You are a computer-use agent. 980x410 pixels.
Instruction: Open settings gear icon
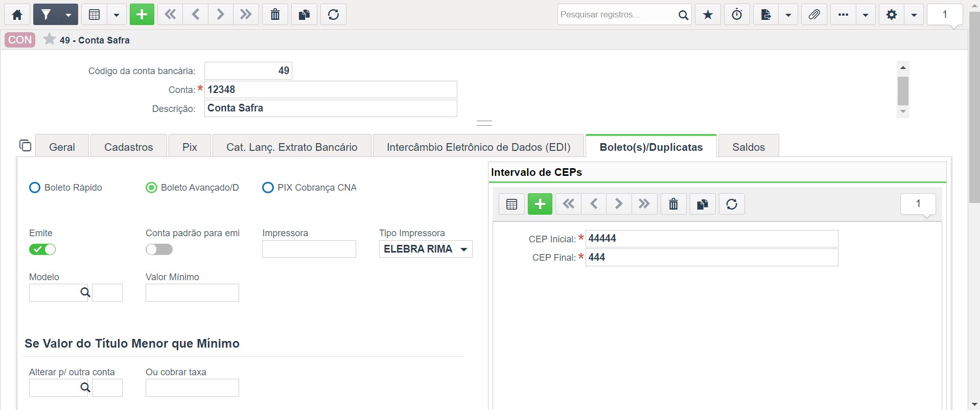tap(892, 14)
